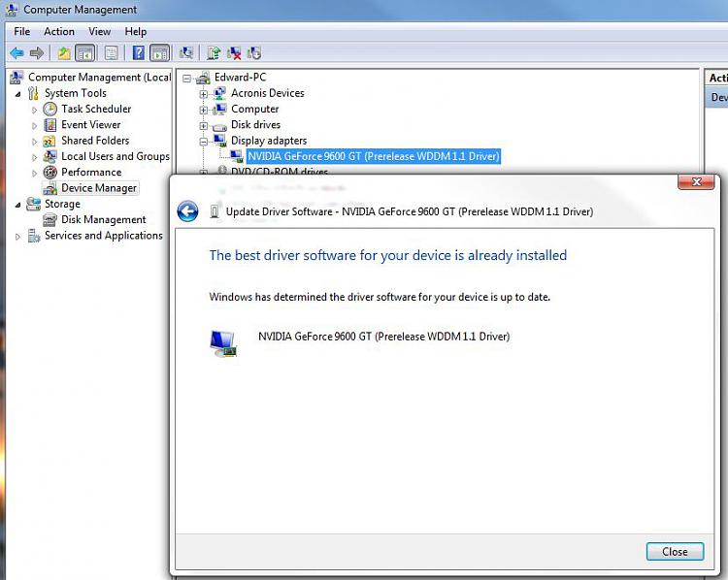Click the Event Viewer icon

[x=50, y=125]
